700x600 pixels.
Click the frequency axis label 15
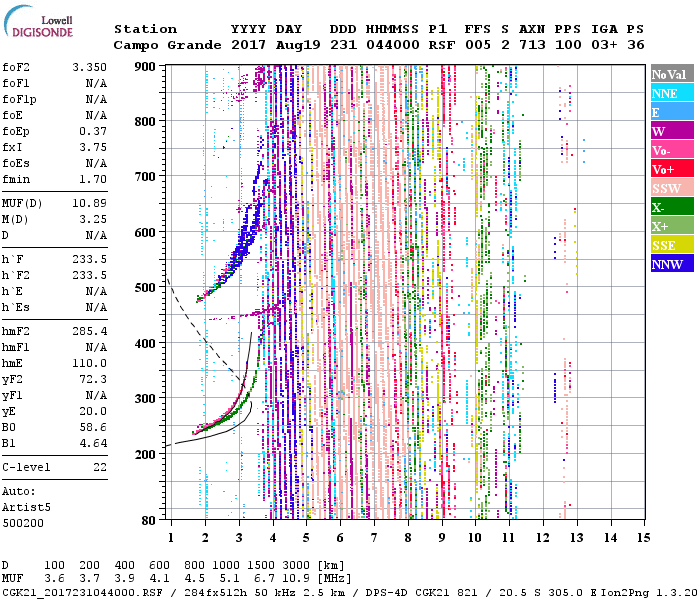(x=643, y=538)
